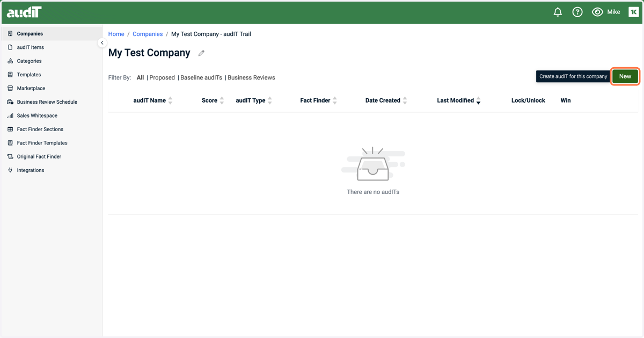Click the Win column header
This screenshot has height=338, width=644.
pos(566,100)
